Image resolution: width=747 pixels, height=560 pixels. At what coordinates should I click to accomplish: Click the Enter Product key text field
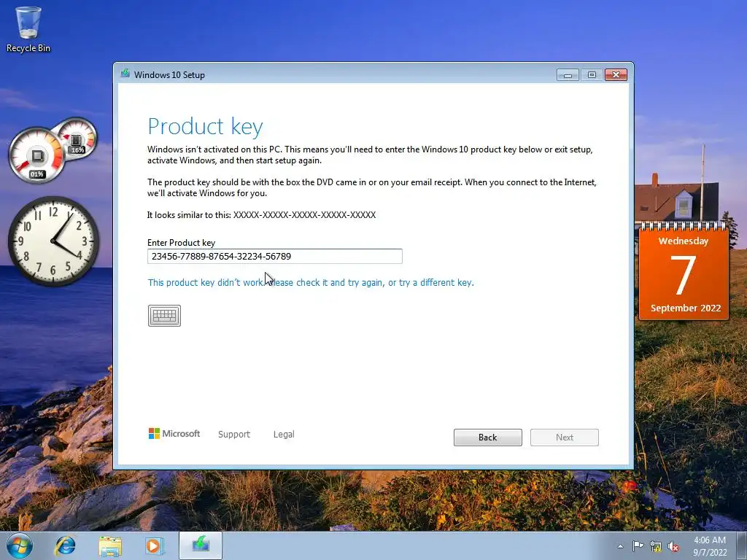(x=275, y=256)
